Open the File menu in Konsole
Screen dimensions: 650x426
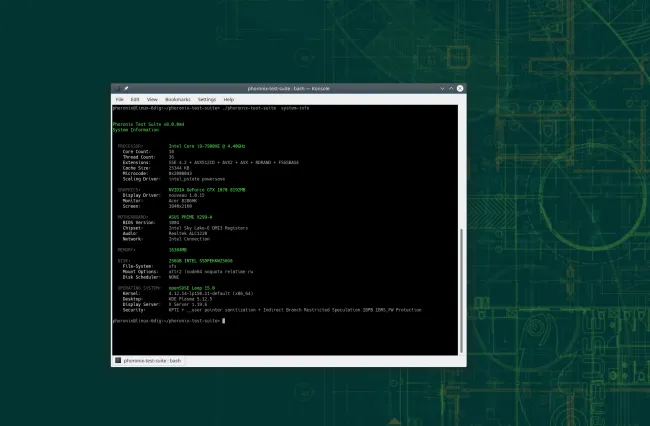[120, 99]
